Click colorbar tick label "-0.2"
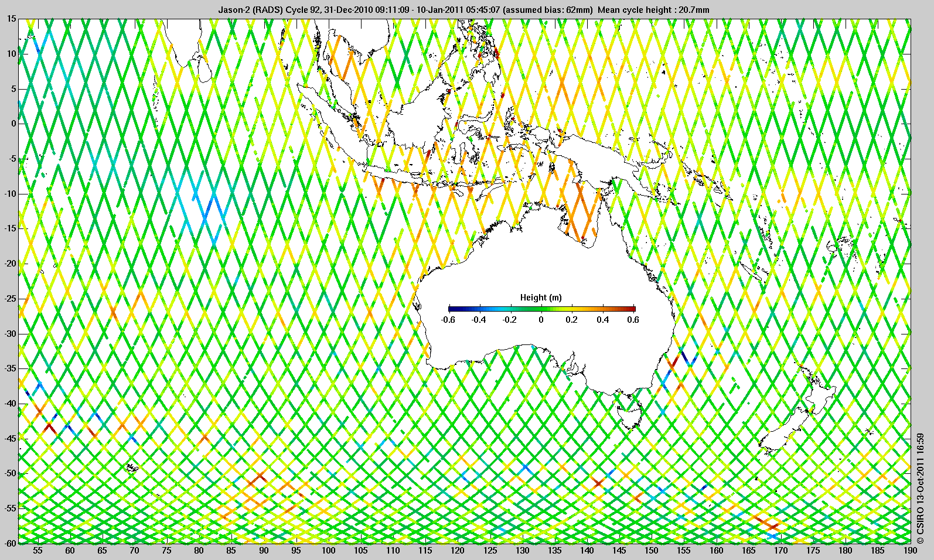The height and width of the screenshot is (560, 934). click(510, 320)
